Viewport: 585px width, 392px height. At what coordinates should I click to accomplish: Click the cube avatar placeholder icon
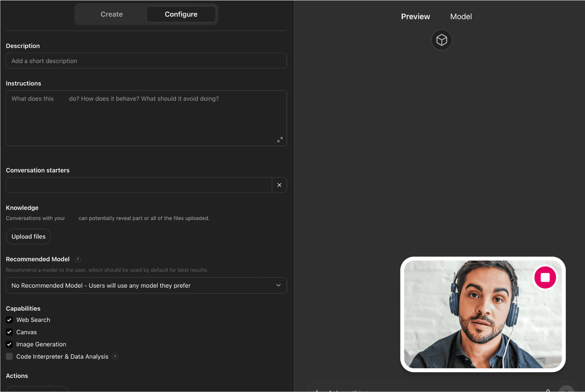(441, 40)
